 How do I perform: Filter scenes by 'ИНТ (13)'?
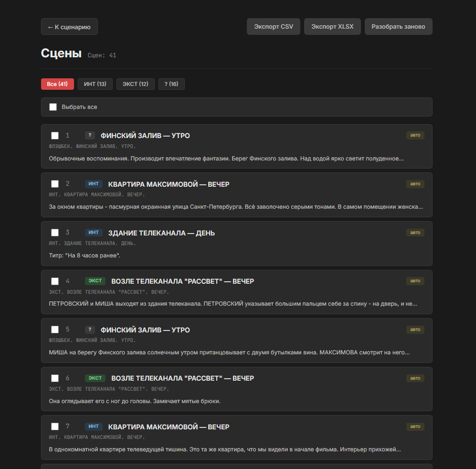[x=95, y=84]
